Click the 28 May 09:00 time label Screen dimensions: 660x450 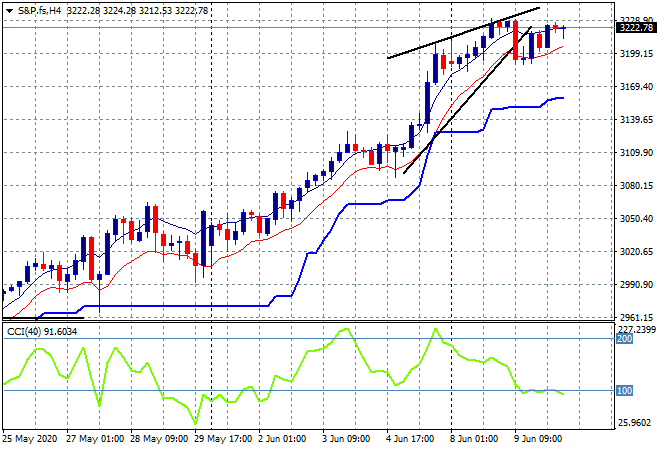click(159, 439)
